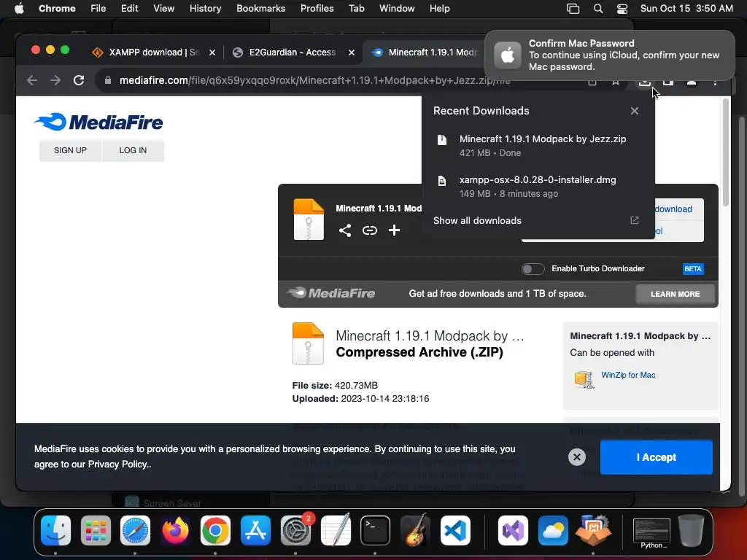Open the Apple menu
The width and height of the screenshot is (747, 560).
19,9
